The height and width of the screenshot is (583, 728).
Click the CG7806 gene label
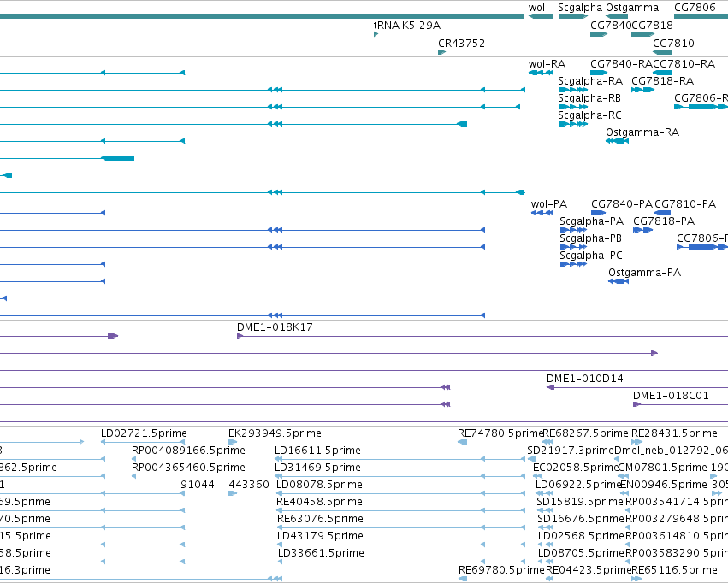pyautogui.click(x=695, y=8)
